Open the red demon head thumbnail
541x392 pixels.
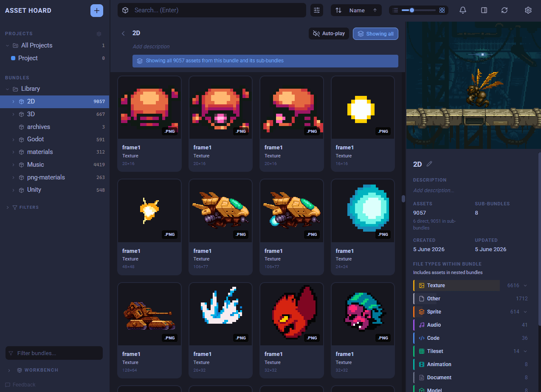pos(292,314)
